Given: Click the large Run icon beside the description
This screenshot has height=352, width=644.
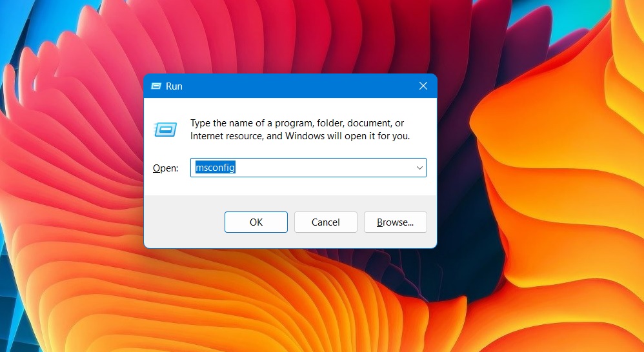Looking at the screenshot, I should 165,130.
